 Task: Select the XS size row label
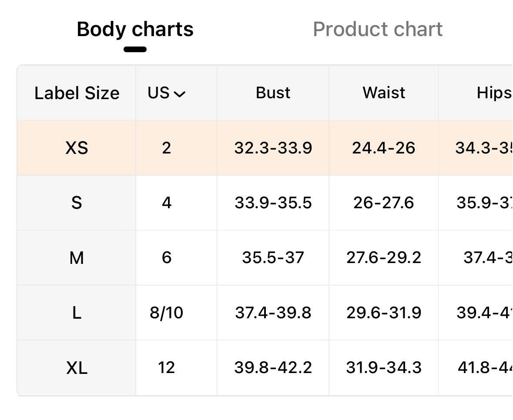pyautogui.click(x=77, y=148)
